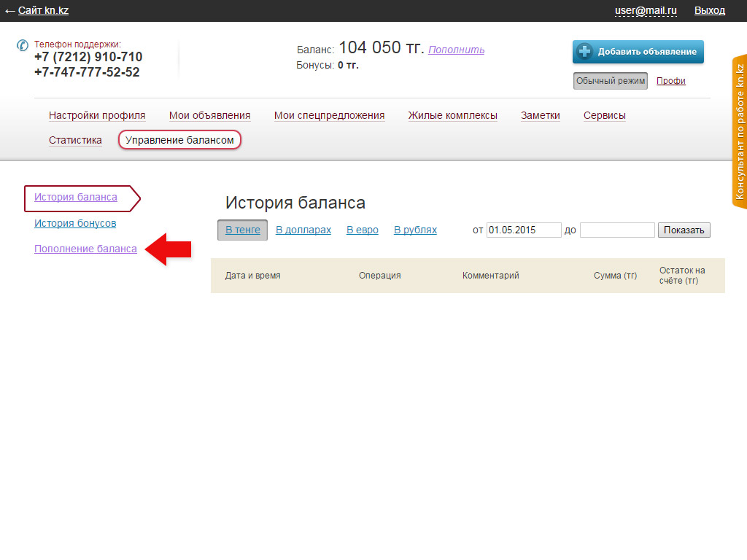The height and width of the screenshot is (560, 747).
Task: Open Пополнение баланса in sidebar
Action: [x=85, y=249]
